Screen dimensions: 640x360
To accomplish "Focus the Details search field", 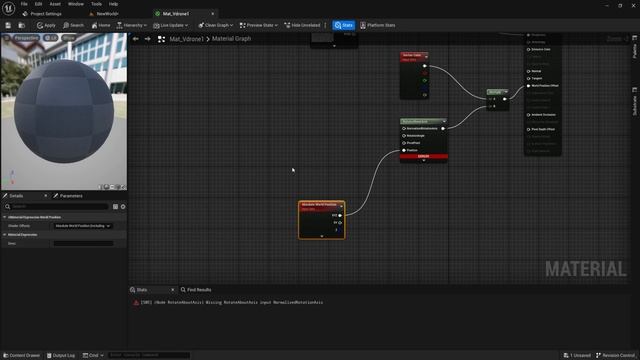I will (x=56, y=207).
